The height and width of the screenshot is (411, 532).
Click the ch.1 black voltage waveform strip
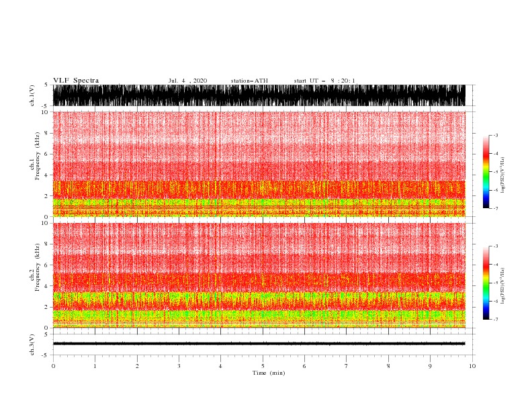point(259,95)
